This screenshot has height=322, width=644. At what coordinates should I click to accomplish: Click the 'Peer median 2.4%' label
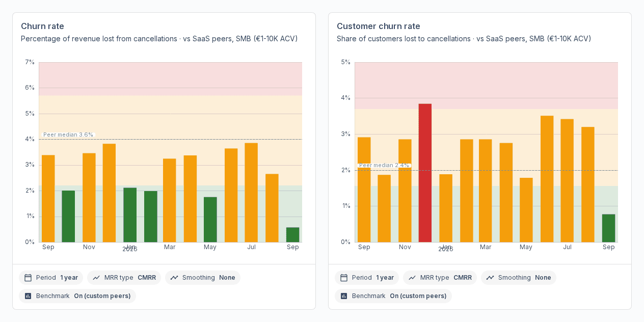384,165
